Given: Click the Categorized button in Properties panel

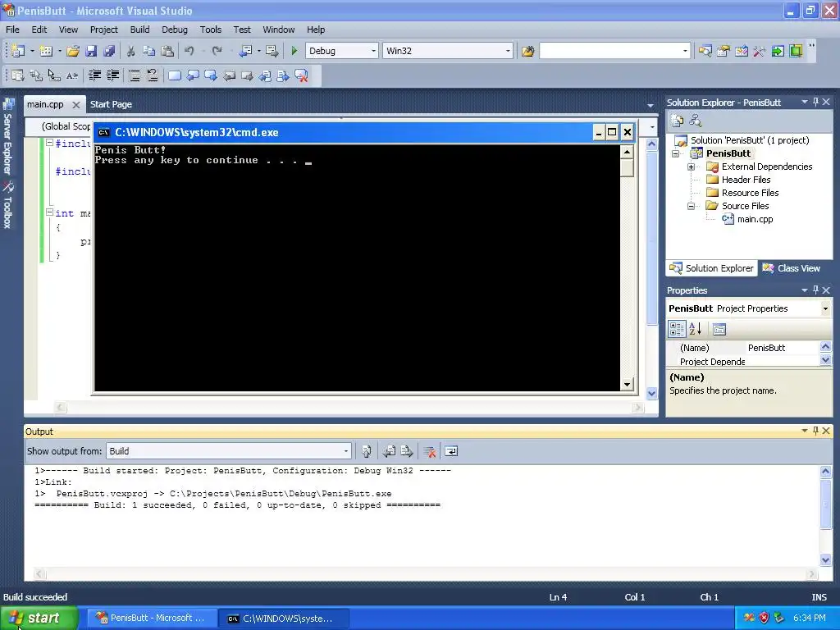Looking at the screenshot, I should pyautogui.click(x=677, y=329).
